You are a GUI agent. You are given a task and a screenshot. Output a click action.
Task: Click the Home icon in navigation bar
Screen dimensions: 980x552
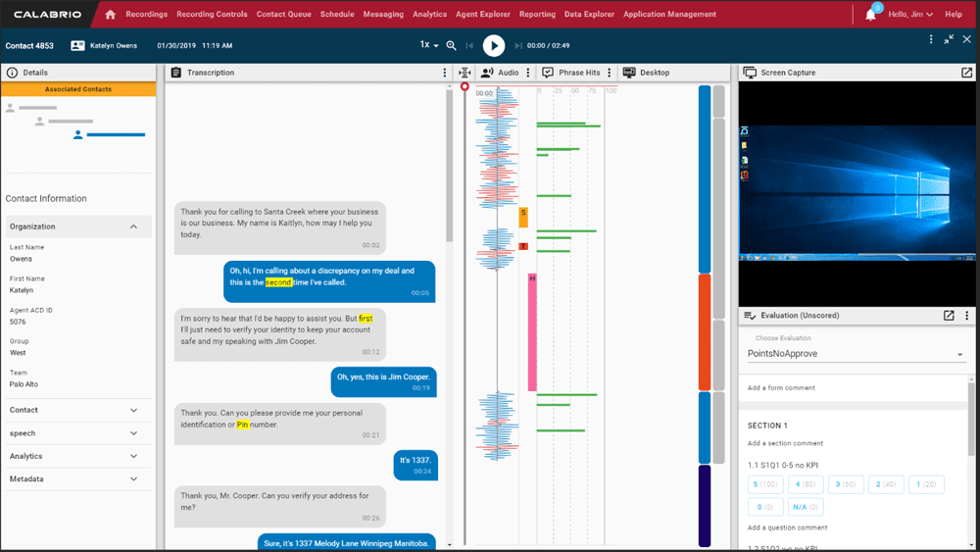tap(110, 15)
